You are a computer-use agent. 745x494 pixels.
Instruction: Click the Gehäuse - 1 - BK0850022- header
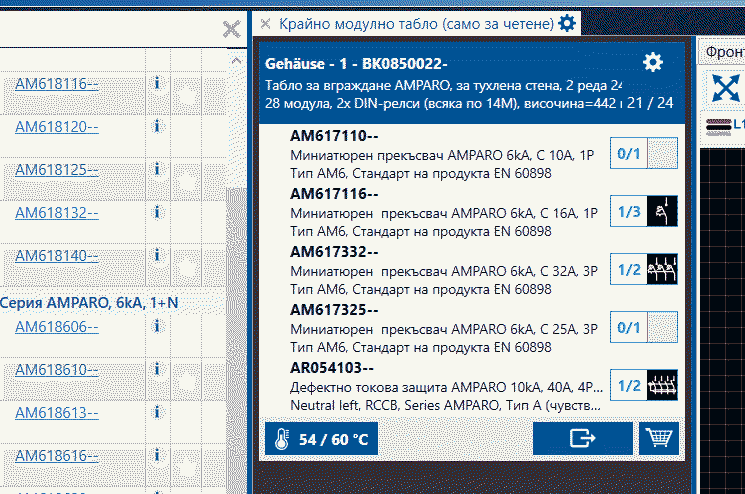(356, 63)
